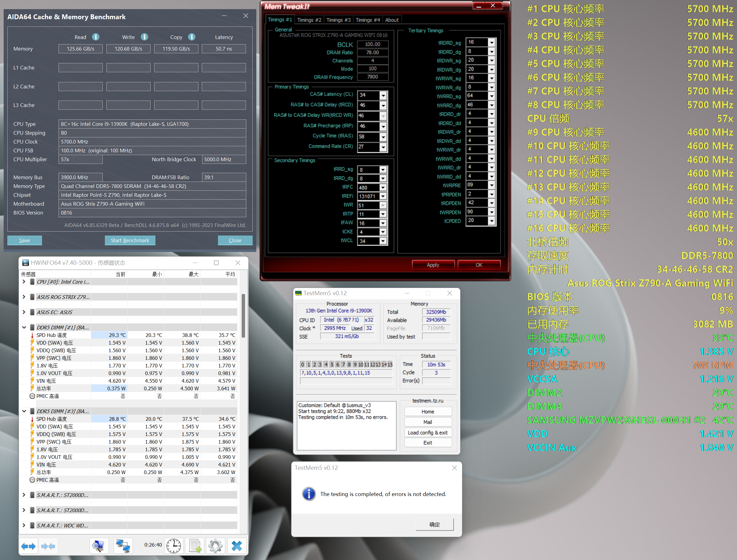This screenshot has height=560, width=737.
Task: Click the Write info icon in AIDA64
Action: click(x=144, y=37)
